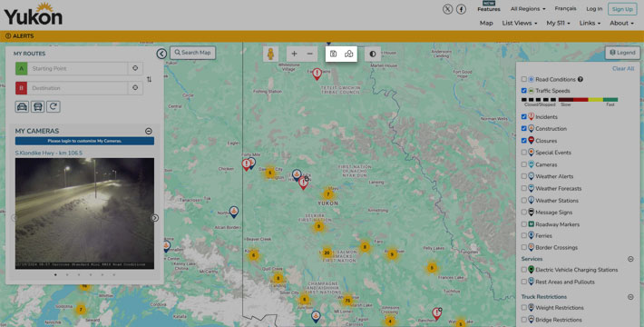Click the Starting Point input field
The height and width of the screenshot is (327, 644).
[x=78, y=68]
